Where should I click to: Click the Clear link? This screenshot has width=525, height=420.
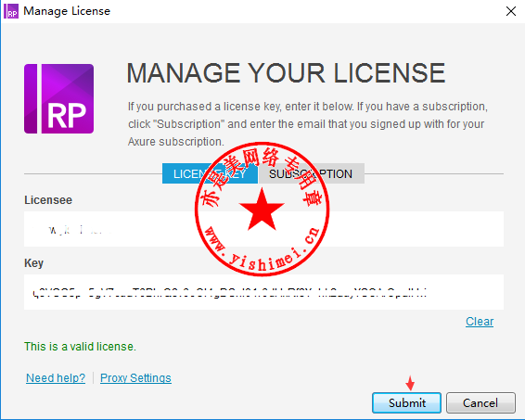[480, 322]
